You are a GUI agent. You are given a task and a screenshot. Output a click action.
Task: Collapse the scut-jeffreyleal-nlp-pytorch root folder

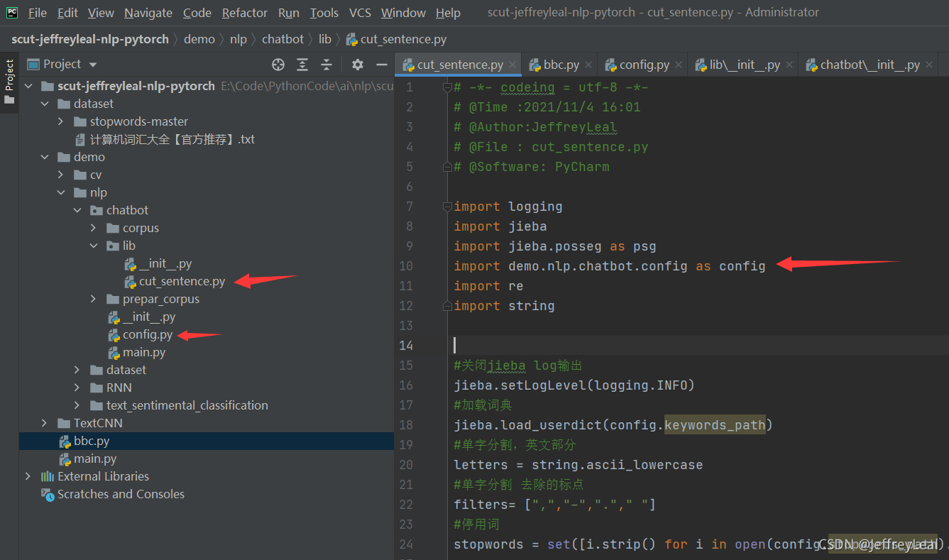pos(28,86)
